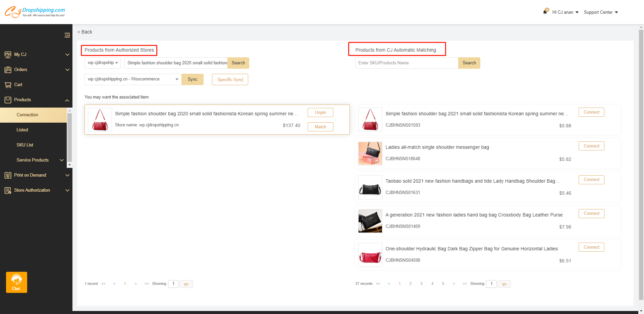Select SKU List in sidebar
644x314 pixels.
tap(25, 145)
